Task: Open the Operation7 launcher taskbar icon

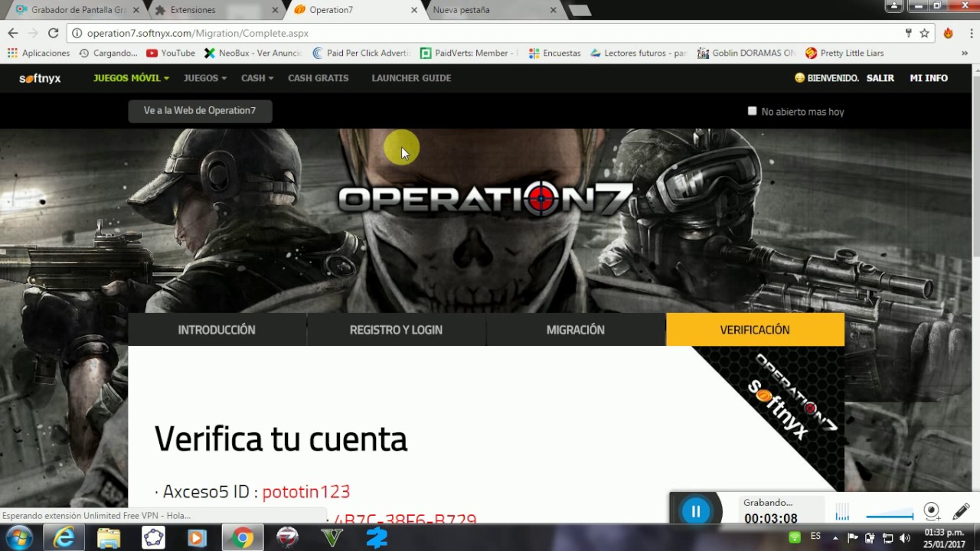Action: tap(287, 538)
